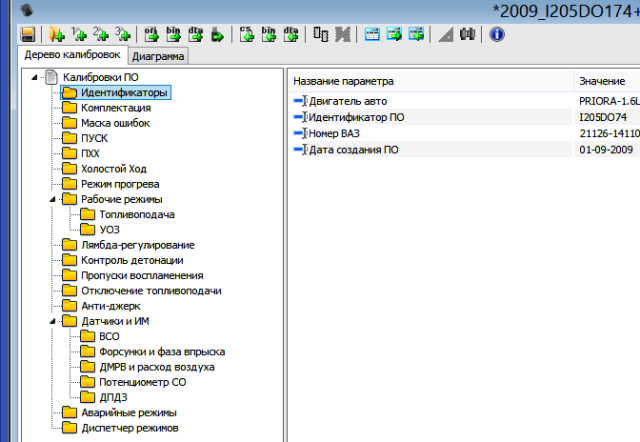Collapse the Калибровки ПО root node
Screen dimensions: 640x442
pos(36,78)
